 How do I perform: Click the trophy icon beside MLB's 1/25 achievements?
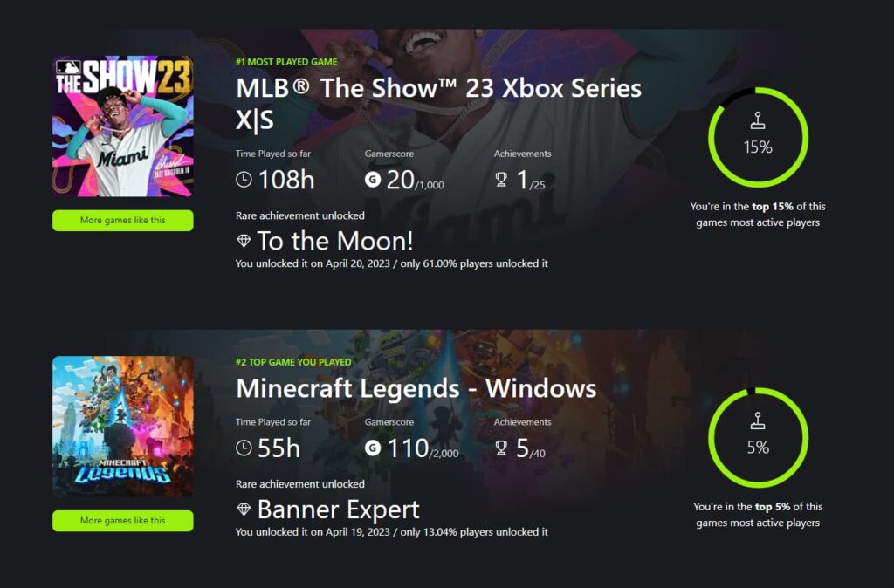(x=500, y=180)
